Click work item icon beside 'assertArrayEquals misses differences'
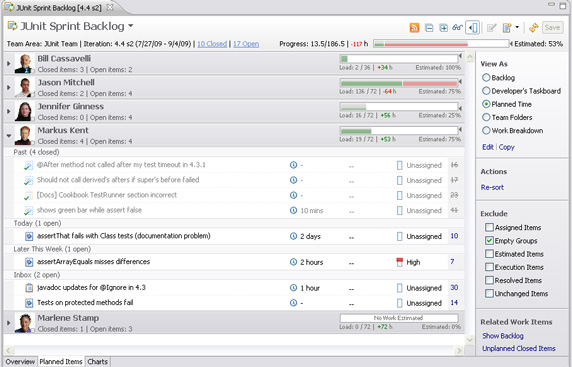This screenshot has height=367, width=572. (x=29, y=262)
